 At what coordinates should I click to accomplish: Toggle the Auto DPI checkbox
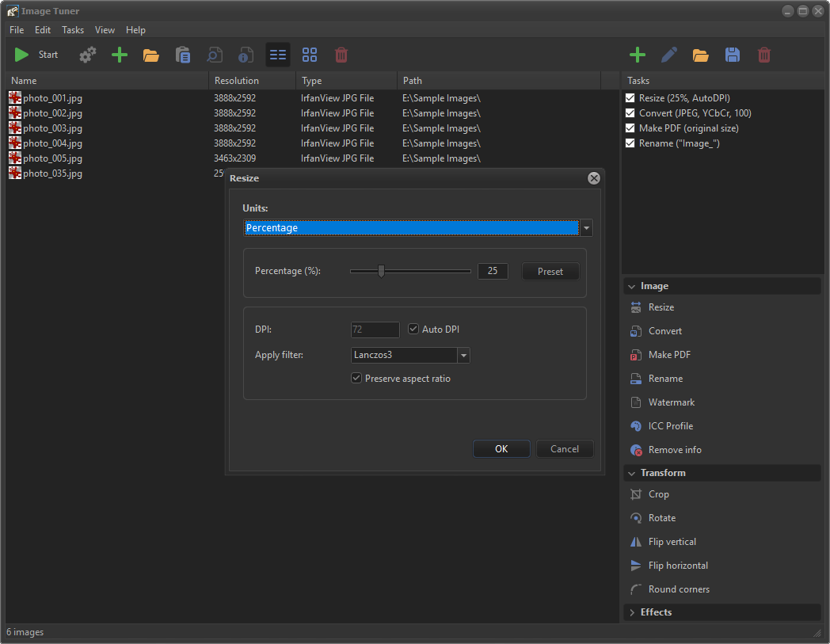click(x=413, y=330)
